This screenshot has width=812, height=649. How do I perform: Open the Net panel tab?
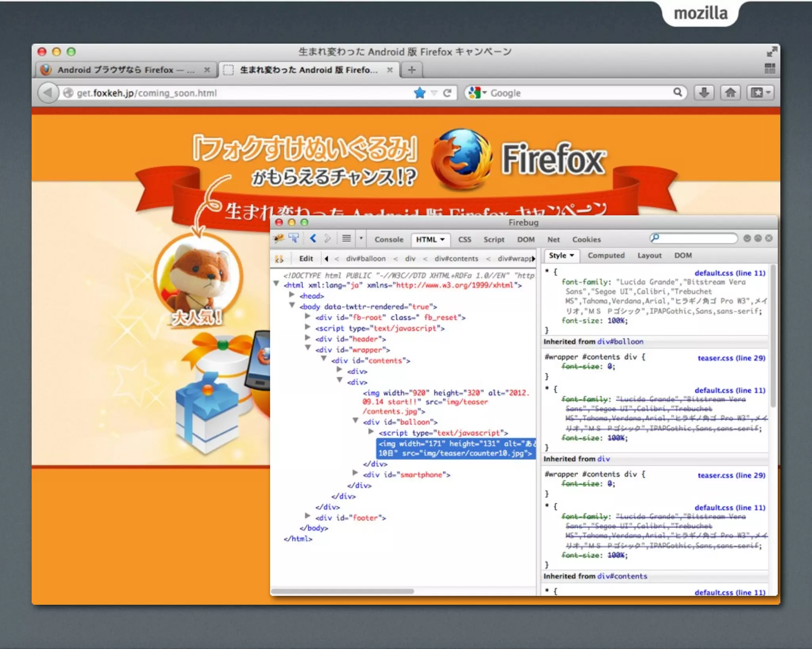553,239
